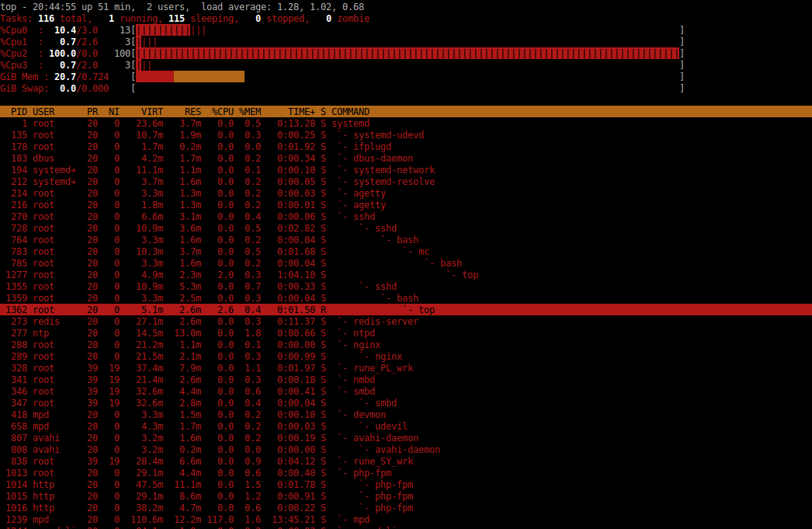The height and width of the screenshot is (529, 812).
Task: Click the %Cpu1 label
Action: click(x=14, y=42)
